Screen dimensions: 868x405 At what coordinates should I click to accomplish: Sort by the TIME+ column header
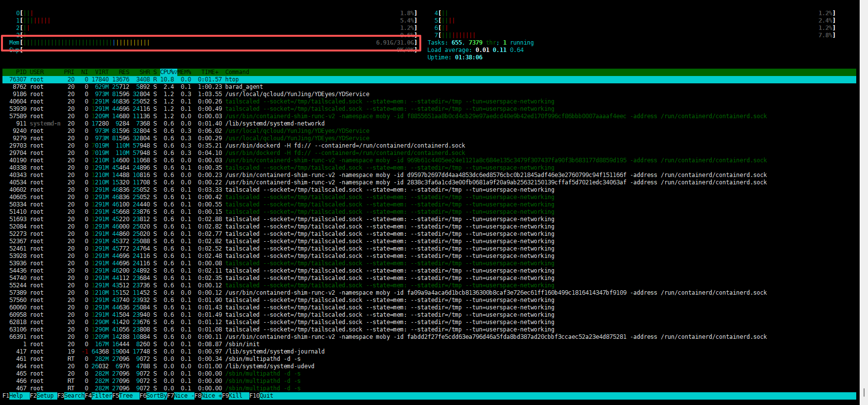tap(210, 72)
